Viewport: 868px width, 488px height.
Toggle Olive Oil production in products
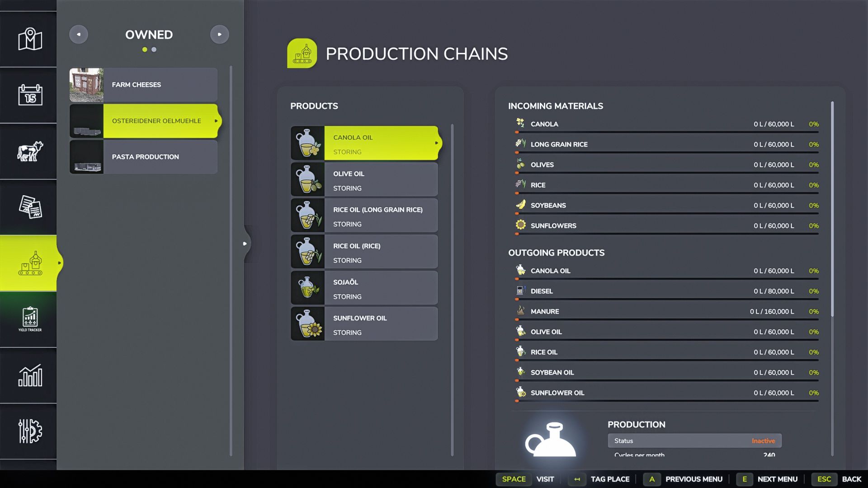pyautogui.click(x=364, y=180)
